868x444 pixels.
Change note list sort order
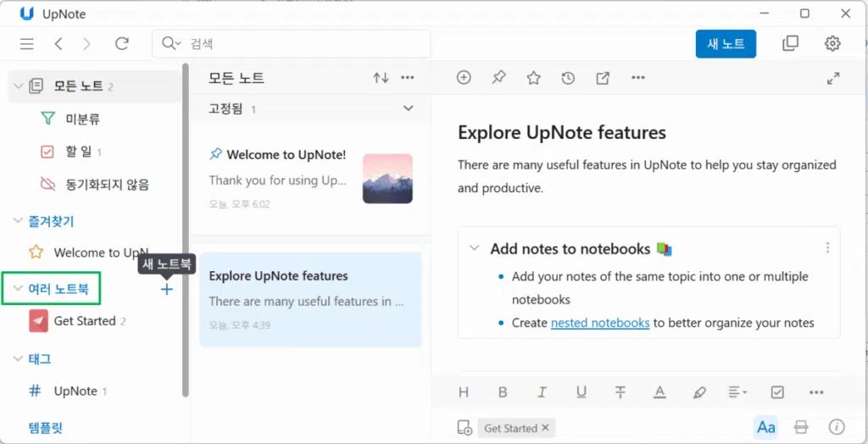(381, 78)
